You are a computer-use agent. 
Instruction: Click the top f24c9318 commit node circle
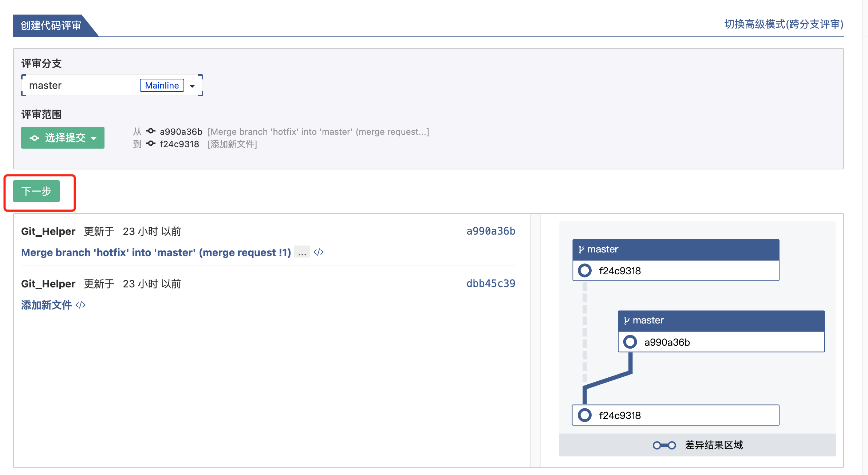(585, 271)
